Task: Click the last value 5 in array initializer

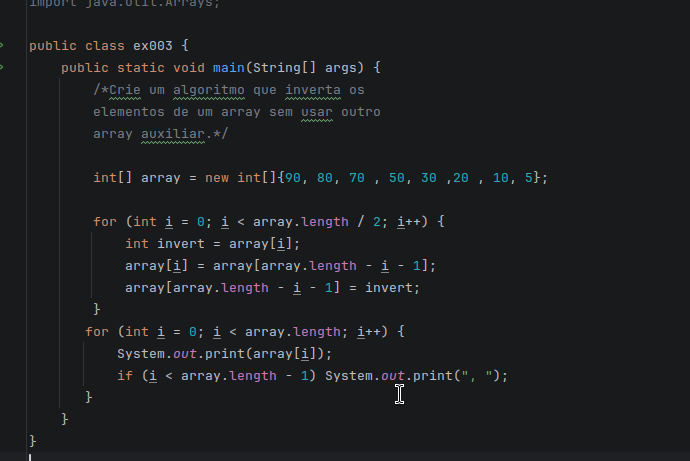Action: tap(529, 178)
